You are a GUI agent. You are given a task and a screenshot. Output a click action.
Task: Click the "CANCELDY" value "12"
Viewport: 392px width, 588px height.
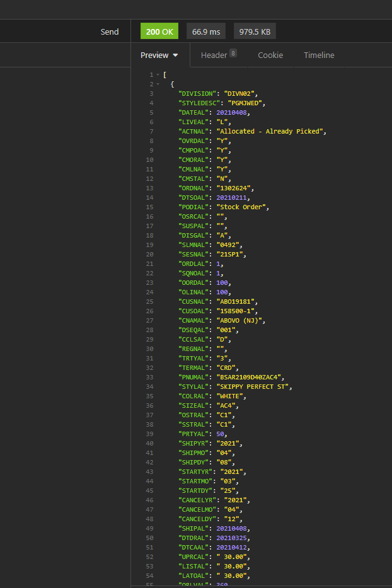coord(231,519)
